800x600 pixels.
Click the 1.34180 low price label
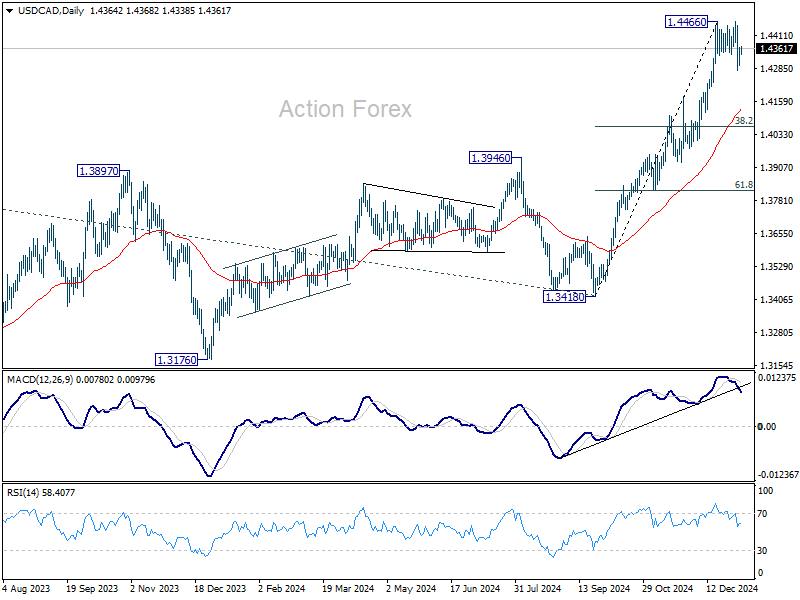pos(565,297)
